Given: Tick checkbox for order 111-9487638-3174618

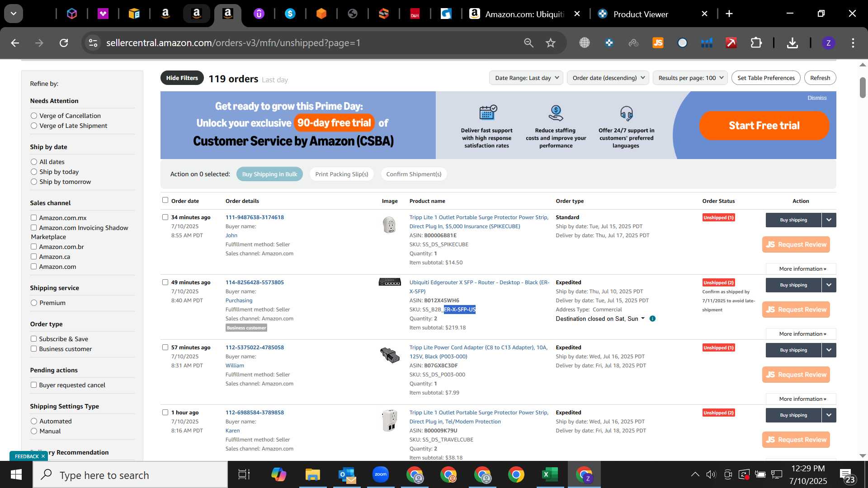Looking at the screenshot, I should (x=165, y=217).
